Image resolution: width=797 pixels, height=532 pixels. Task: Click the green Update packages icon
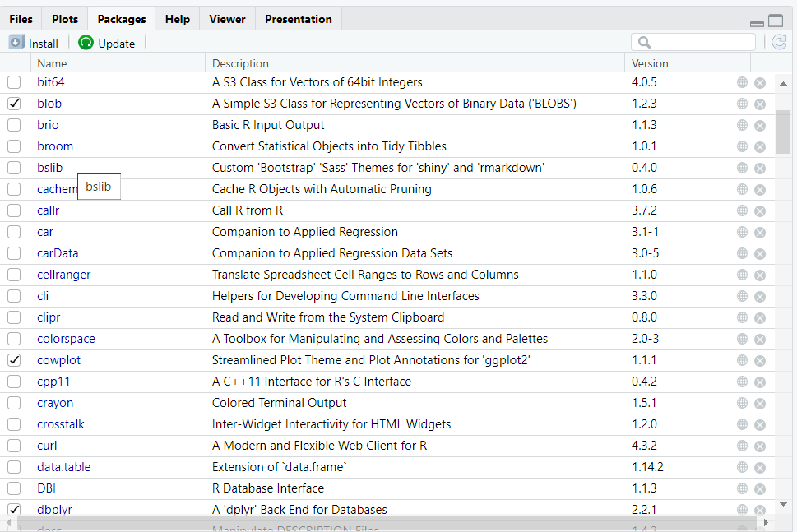[86, 43]
